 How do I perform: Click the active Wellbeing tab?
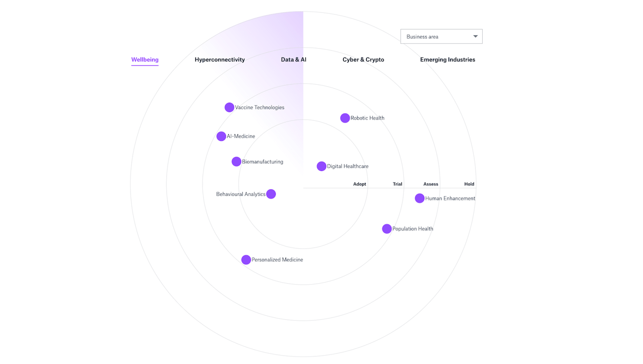click(x=144, y=60)
